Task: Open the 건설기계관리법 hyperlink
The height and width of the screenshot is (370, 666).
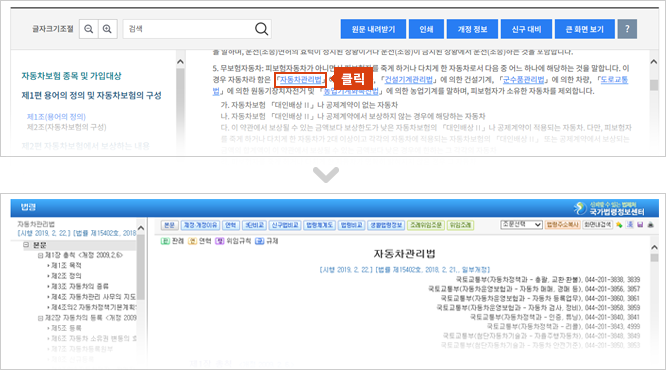Action: coord(409,79)
